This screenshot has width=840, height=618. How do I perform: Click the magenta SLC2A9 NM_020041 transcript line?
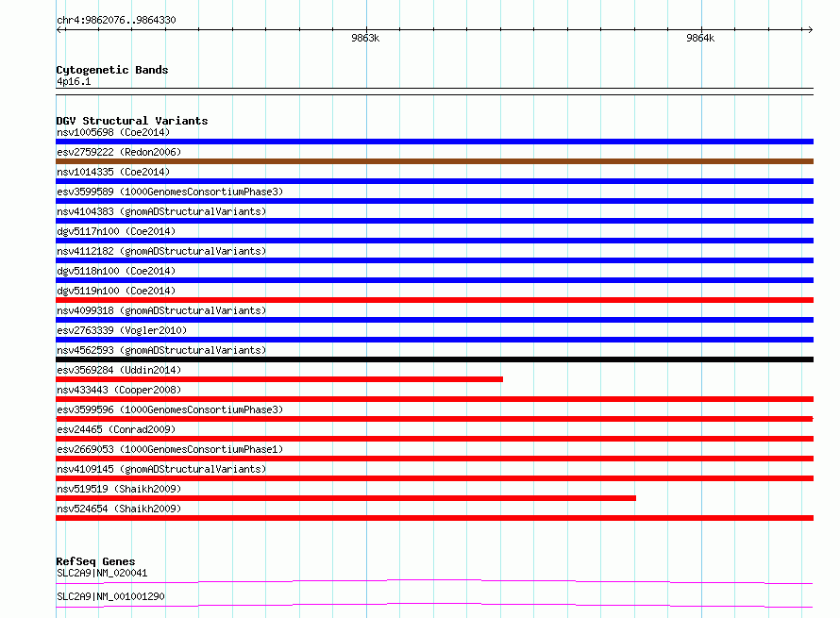click(434, 581)
